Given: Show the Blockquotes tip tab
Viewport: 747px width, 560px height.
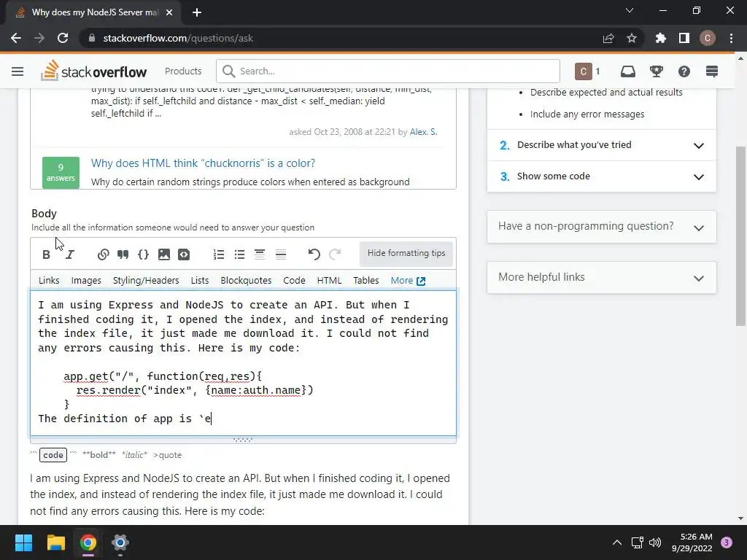Looking at the screenshot, I should pos(246,281).
